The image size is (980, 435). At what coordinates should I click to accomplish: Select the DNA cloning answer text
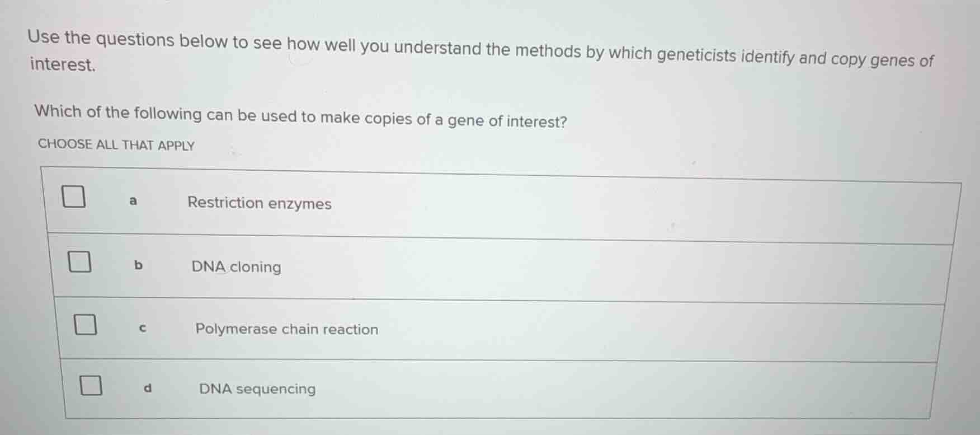(x=235, y=268)
